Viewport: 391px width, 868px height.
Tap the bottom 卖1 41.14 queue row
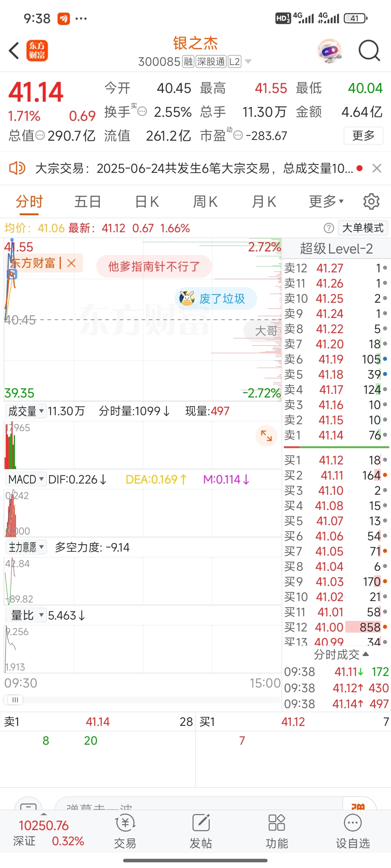tap(98, 722)
